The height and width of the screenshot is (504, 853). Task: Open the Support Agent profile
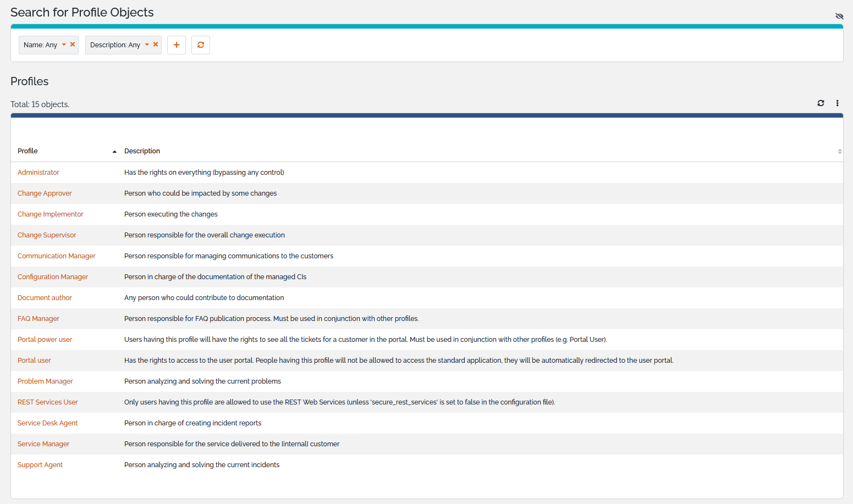40,465
